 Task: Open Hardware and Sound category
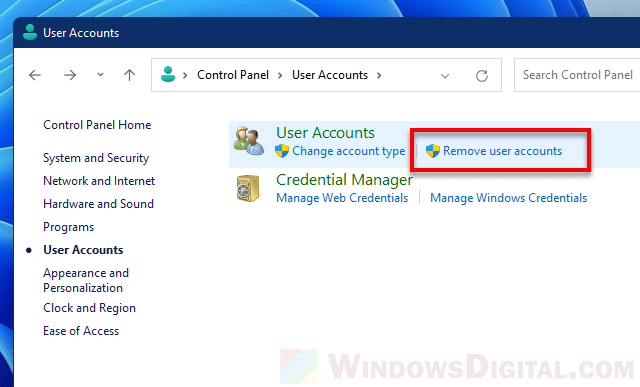coord(98,204)
